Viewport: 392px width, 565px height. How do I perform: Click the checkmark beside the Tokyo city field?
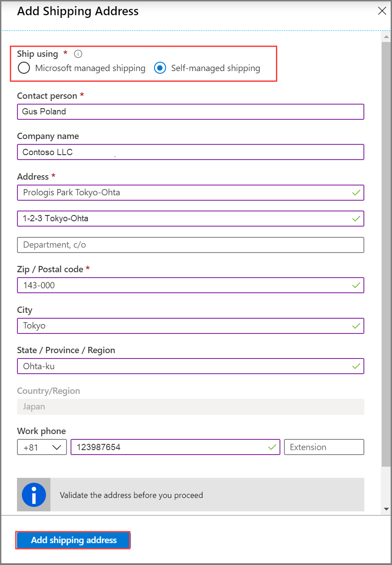click(x=356, y=325)
